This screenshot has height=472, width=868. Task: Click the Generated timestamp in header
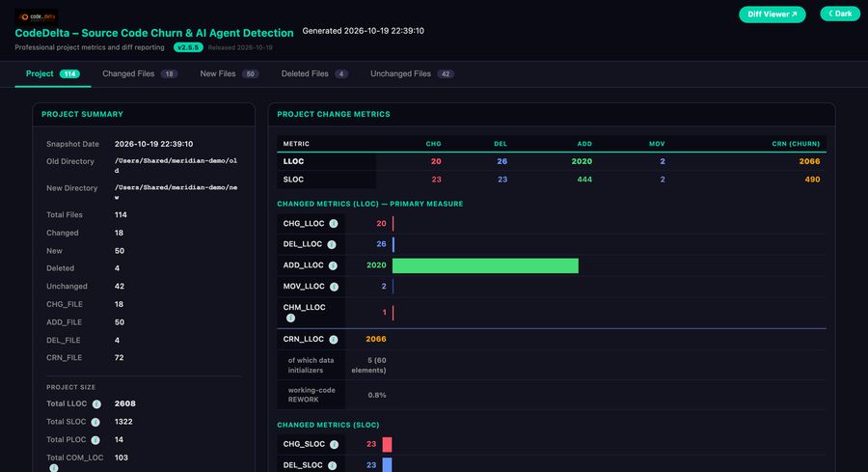pos(364,31)
